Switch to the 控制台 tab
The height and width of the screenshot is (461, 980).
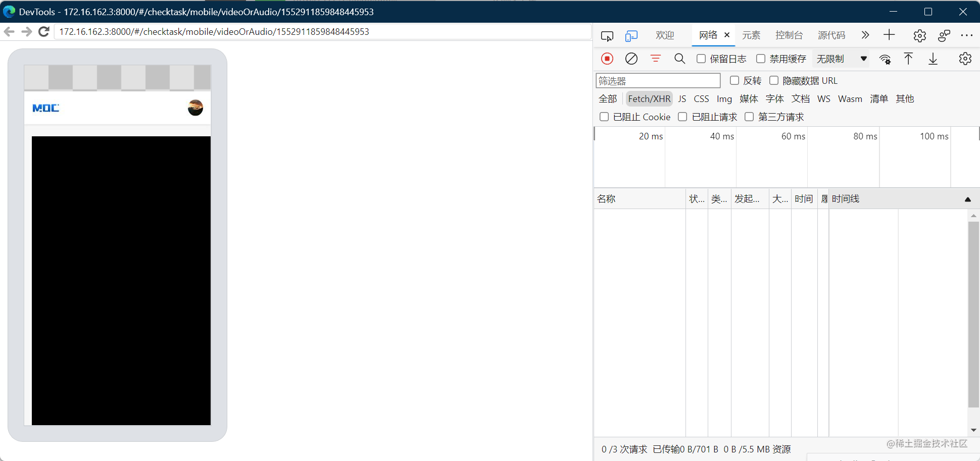point(789,35)
